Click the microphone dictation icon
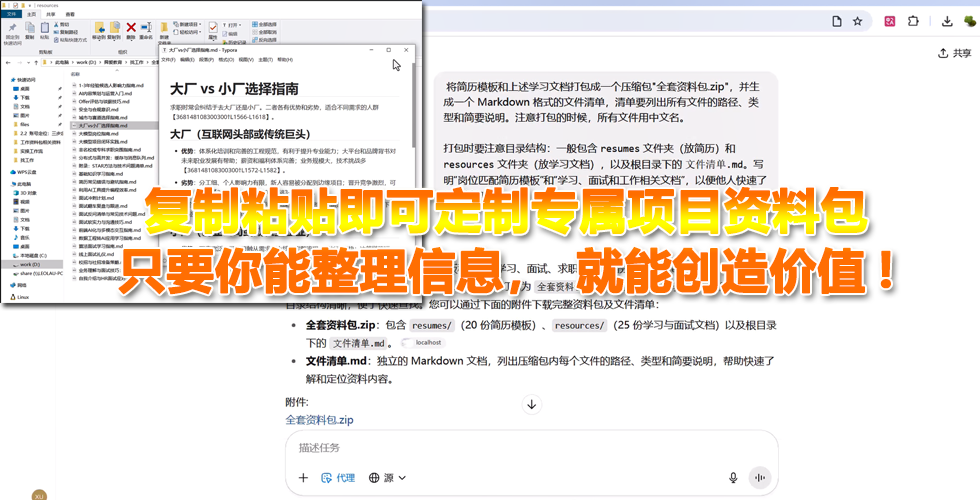The width and height of the screenshot is (980, 500). (733, 478)
